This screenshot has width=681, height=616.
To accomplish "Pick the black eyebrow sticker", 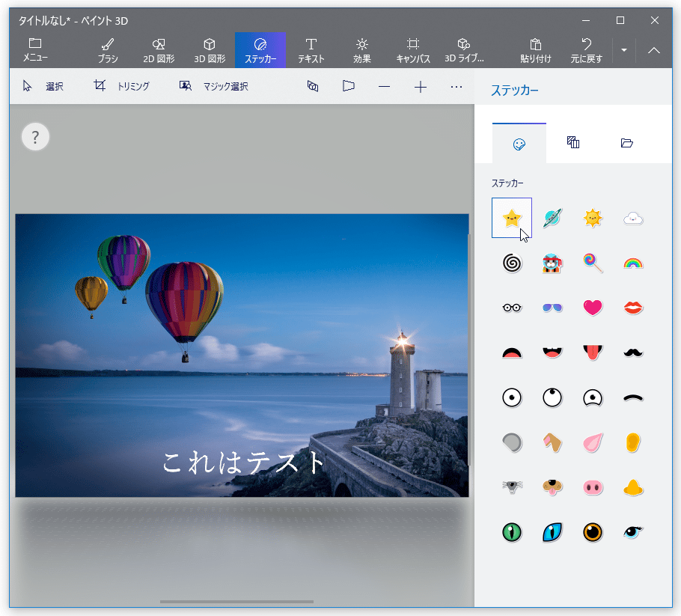I will pos(633,397).
